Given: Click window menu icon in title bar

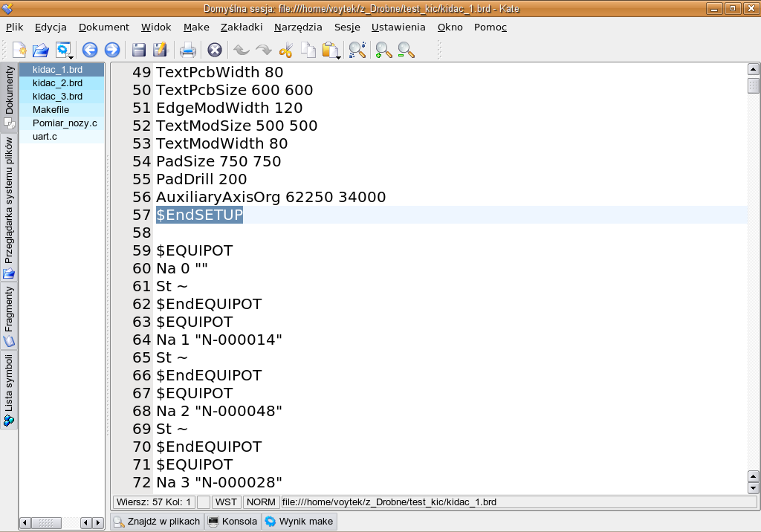Looking at the screenshot, I should (7, 8).
